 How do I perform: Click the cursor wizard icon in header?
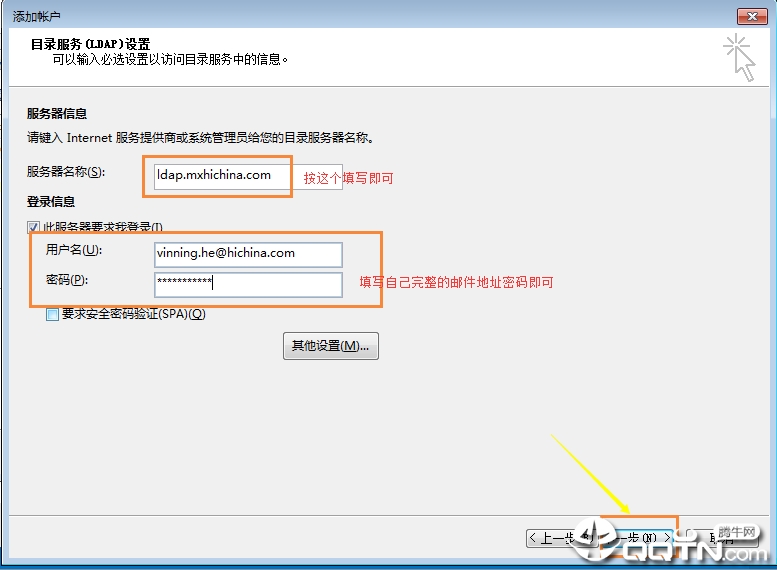click(x=739, y=57)
